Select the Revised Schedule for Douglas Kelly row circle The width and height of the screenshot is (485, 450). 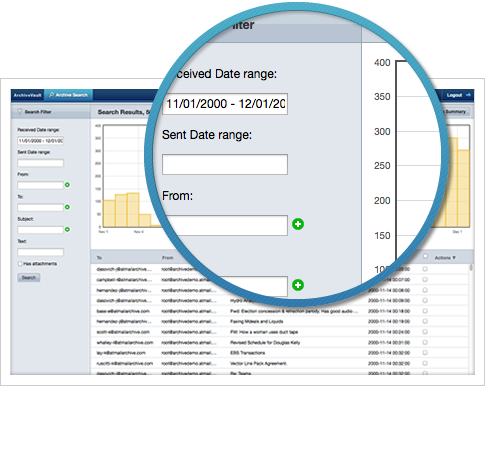pos(425,342)
